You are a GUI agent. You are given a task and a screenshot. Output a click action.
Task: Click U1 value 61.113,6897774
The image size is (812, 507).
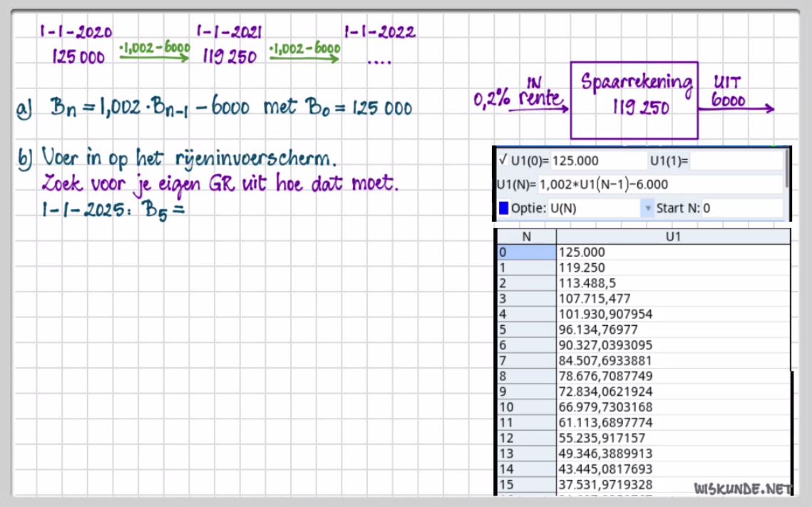[x=605, y=423]
